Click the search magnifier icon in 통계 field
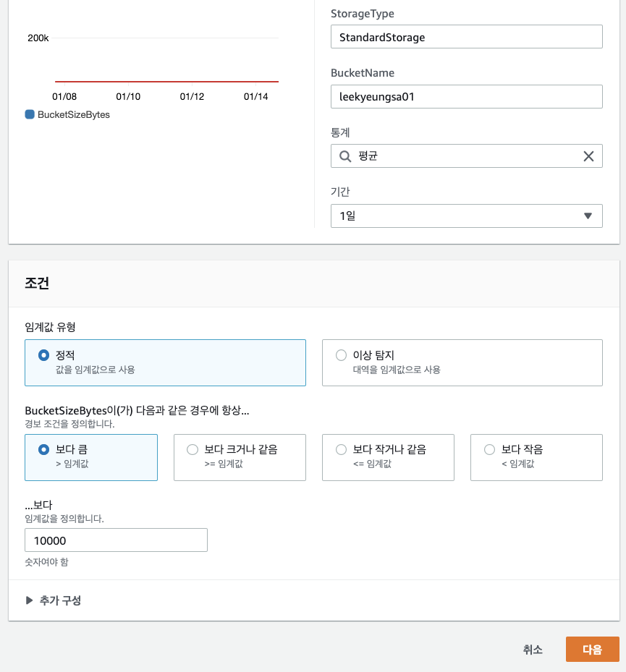The width and height of the screenshot is (626, 672). (344, 156)
